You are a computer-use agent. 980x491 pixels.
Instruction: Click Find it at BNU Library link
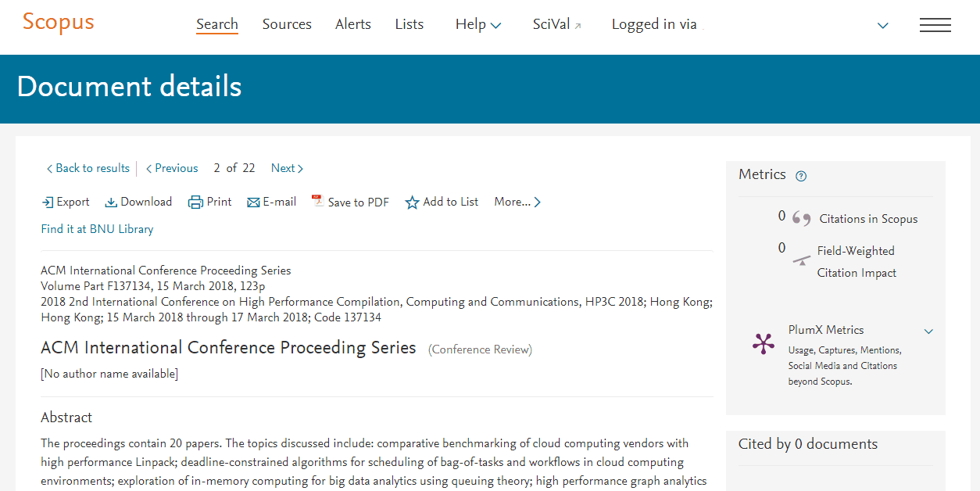[x=97, y=229]
